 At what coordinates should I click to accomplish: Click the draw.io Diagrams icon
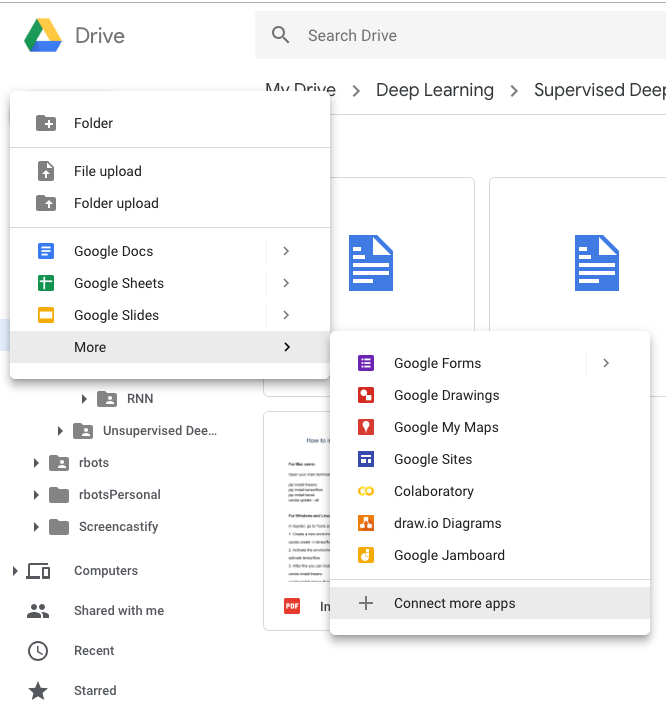[x=366, y=523]
